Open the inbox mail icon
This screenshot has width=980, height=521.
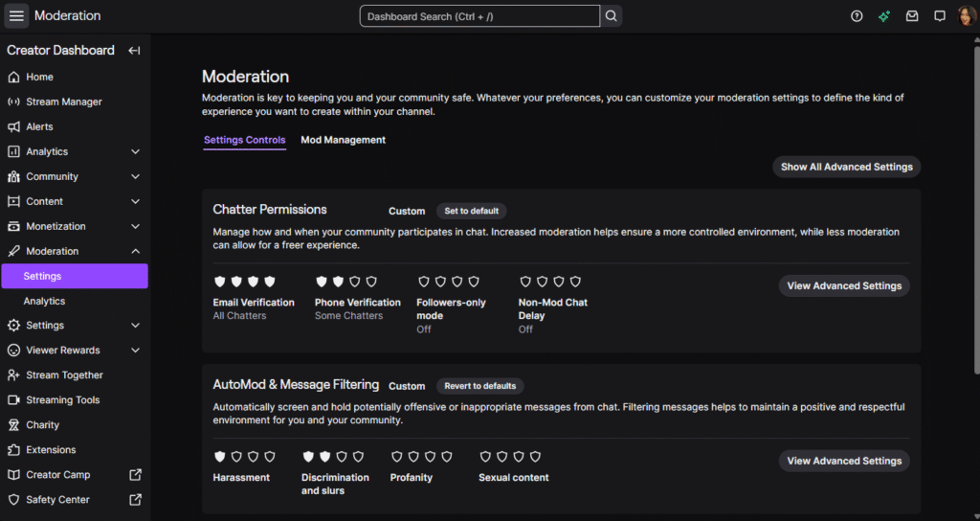[912, 16]
